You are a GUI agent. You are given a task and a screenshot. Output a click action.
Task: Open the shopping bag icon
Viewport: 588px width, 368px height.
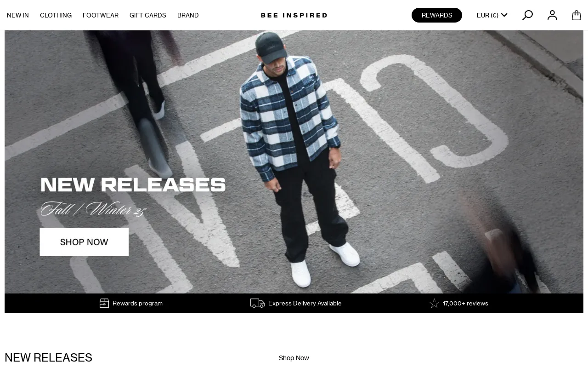pyautogui.click(x=577, y=15)
